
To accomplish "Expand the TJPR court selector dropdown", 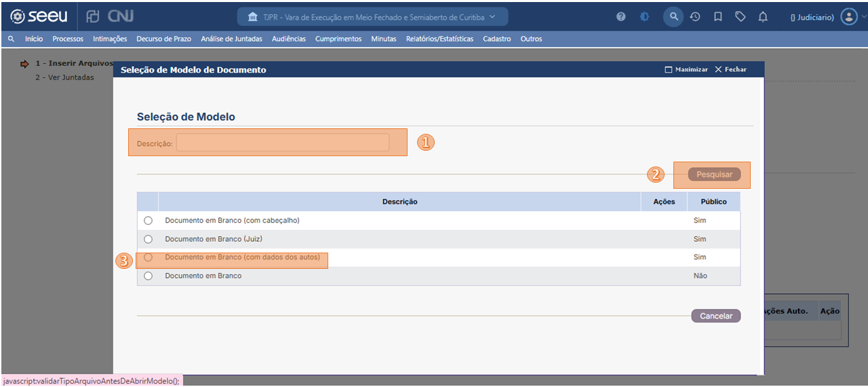I will (x=372, y=17).
